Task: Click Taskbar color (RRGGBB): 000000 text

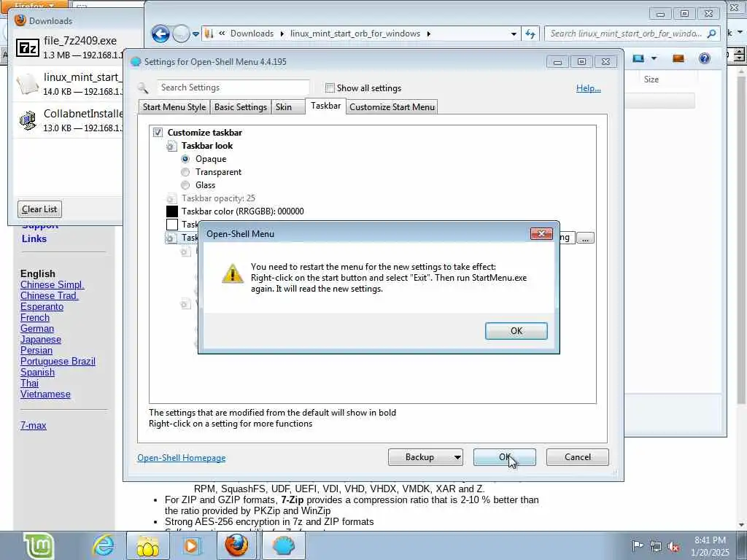Action: tap(242, 211)
